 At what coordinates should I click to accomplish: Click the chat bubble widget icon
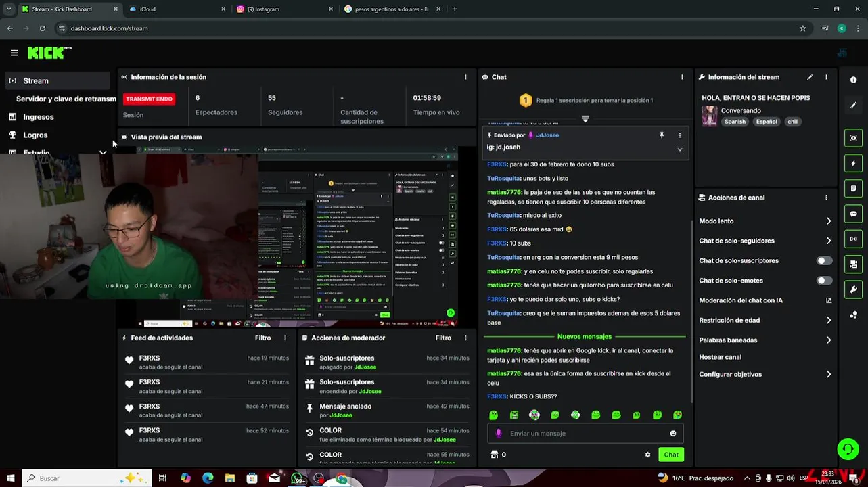pos(853,214)
